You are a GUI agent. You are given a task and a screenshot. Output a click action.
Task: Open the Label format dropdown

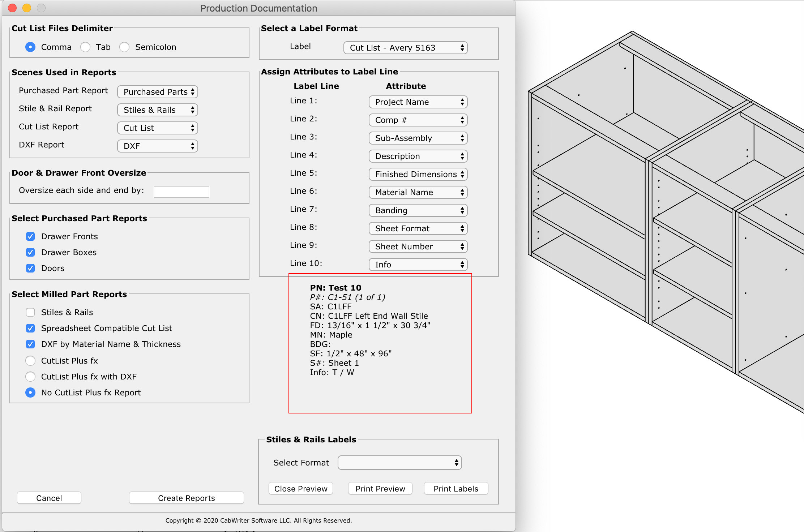[405, 48]
